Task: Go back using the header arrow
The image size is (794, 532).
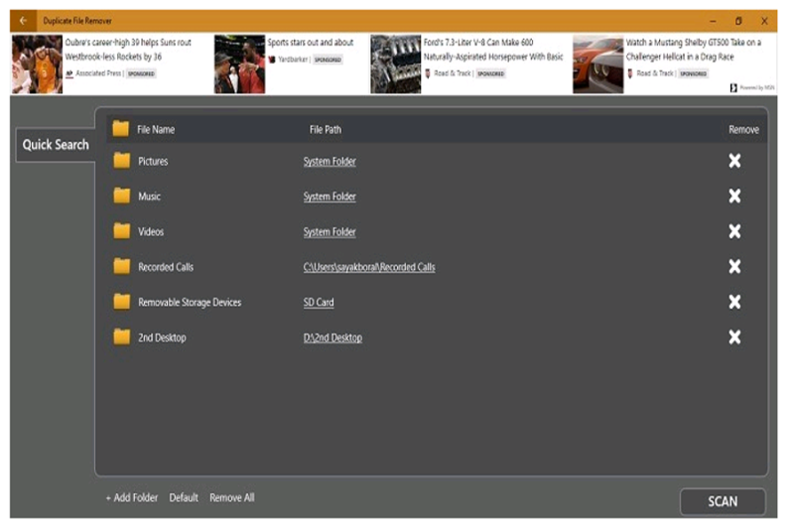Action: tap(23, 21)
